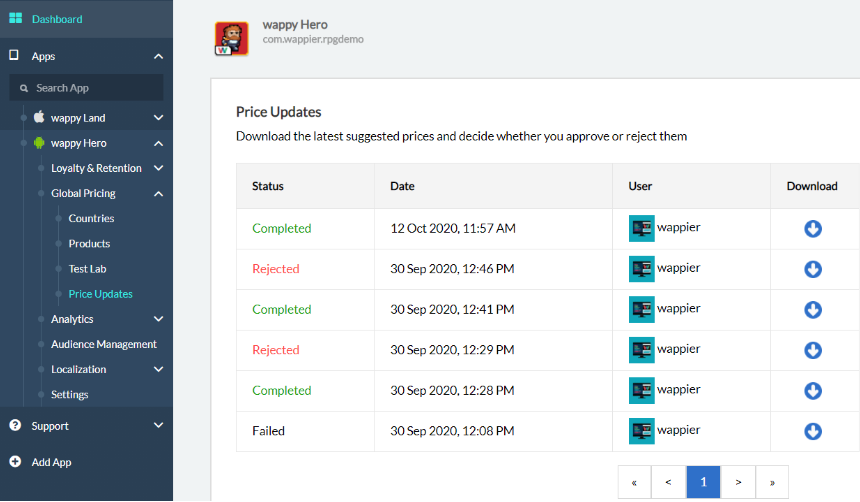Download the Failed 12:08 PM update file
The image size is (860, 502).
tap(813, 431)
